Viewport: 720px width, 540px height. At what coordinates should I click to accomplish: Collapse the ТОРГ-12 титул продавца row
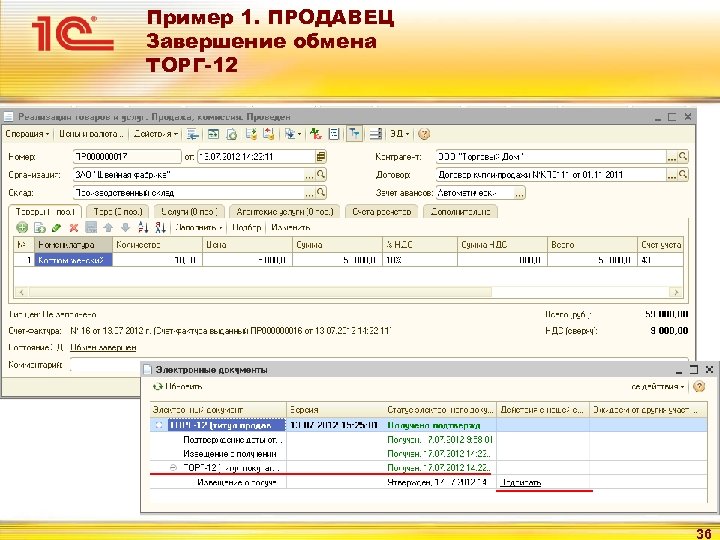coord(159,425)
